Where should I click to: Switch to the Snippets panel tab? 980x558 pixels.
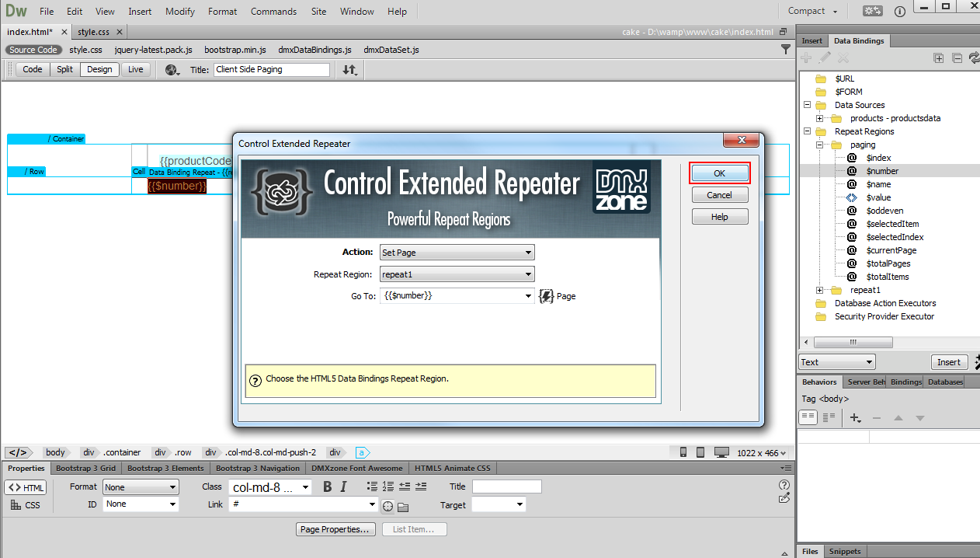(845, 551)
